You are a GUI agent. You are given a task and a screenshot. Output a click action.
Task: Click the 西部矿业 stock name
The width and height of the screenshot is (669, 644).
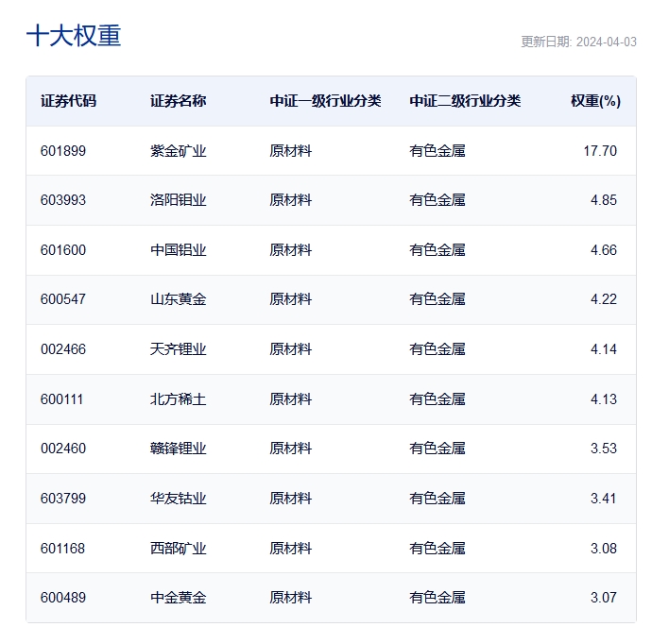pyautogui.click(x=178, y=548)
